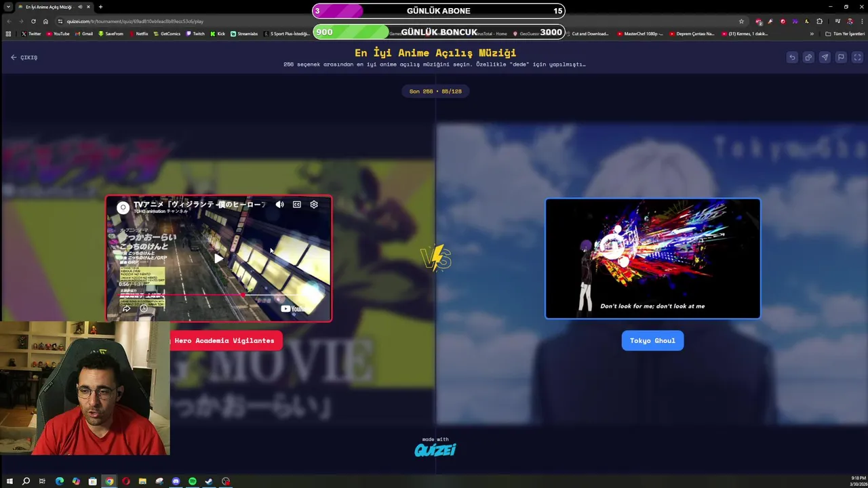Open the Netflix bookmark
This screenshot has height=488, width=868.
click(x=138, y=33)
